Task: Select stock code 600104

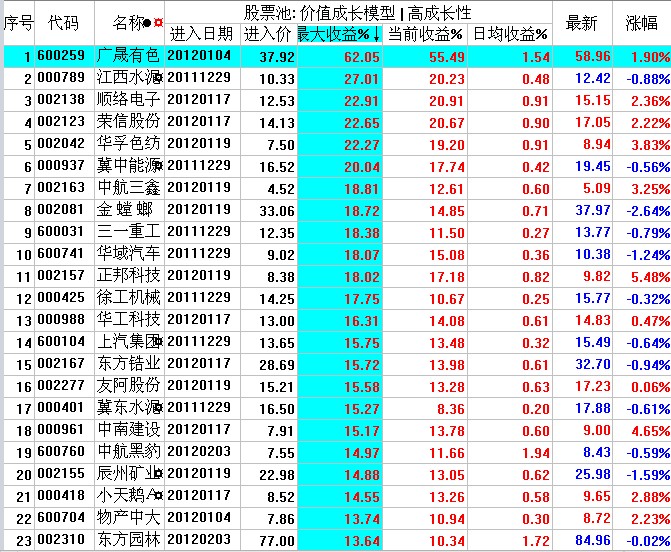Action: (61, 342)
